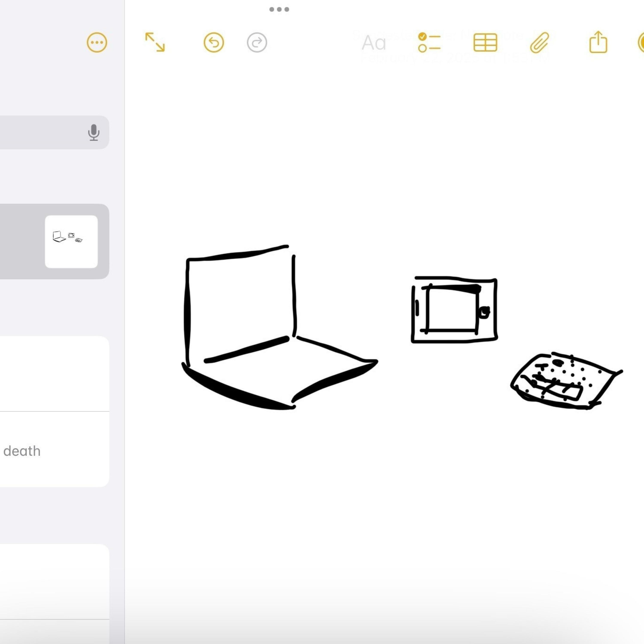644x644 pixels.
Task: Click inside the notes search field
Action: click(x=40, y=132)
